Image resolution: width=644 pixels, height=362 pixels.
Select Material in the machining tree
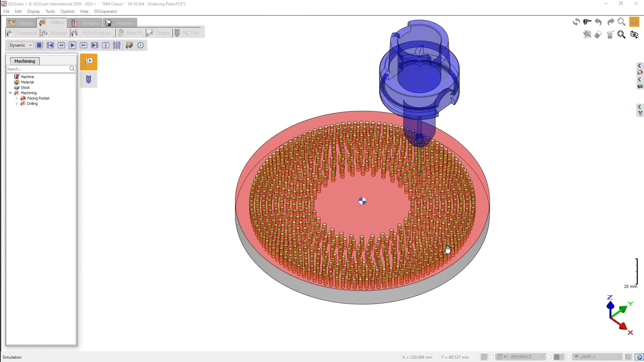[27, 82]
